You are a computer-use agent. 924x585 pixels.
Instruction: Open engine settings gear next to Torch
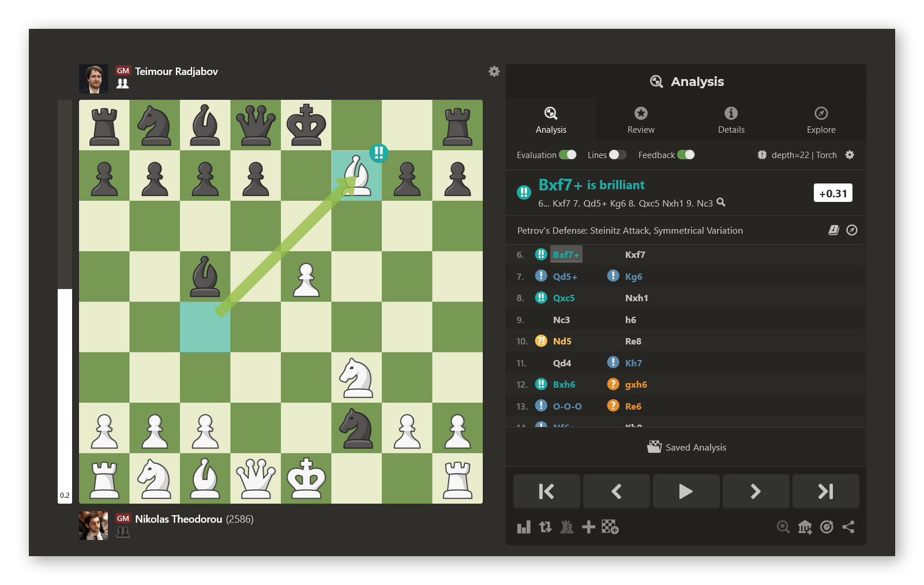click(850, 155)
